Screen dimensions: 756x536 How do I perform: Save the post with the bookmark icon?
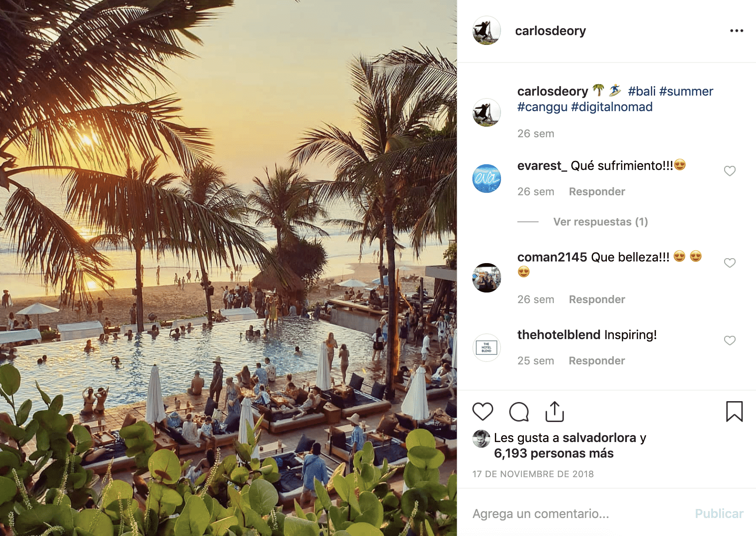point(734,411)
